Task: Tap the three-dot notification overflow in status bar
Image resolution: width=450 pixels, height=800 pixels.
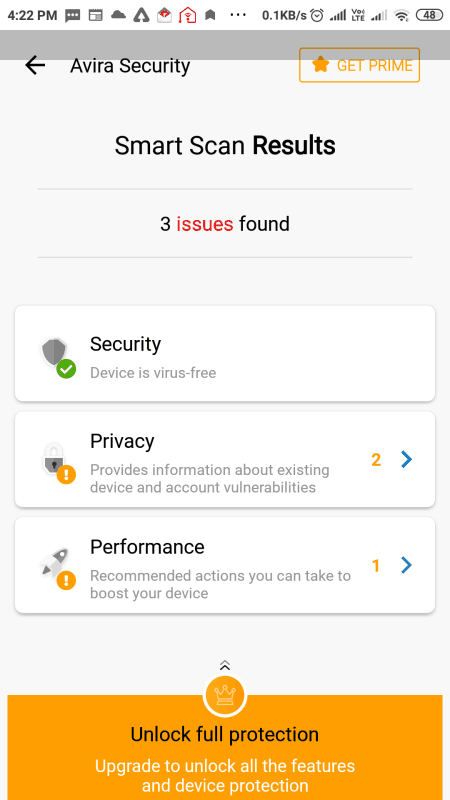Action: point(238,15)
